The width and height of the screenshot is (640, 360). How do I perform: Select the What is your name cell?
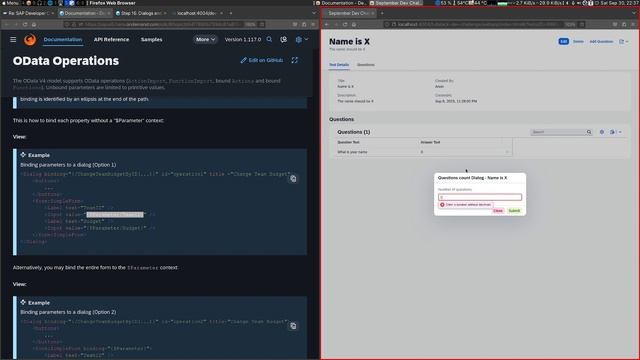click(352, 152)
